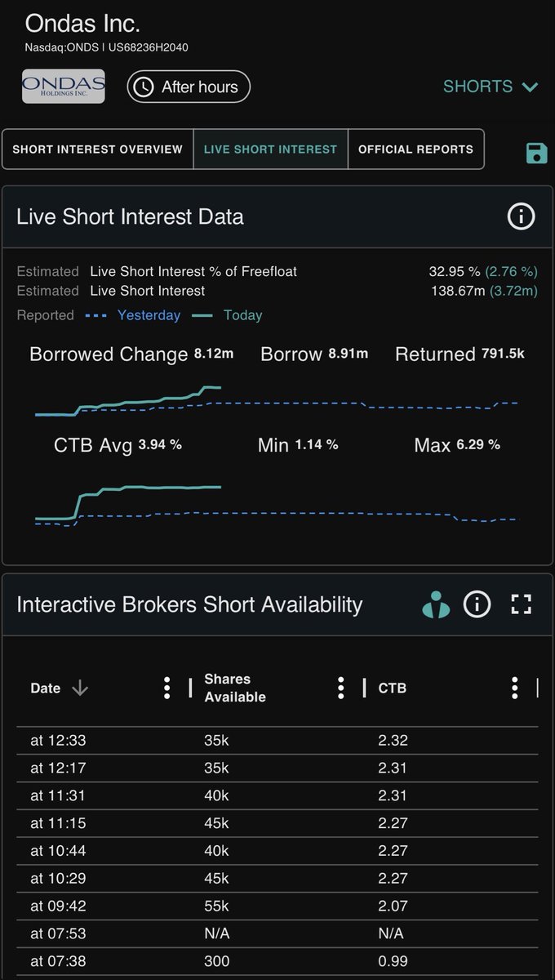Screen dimensions: 555x980
Task: Select the 'at 12:17' row date
Action: click(x=58, y=768)
